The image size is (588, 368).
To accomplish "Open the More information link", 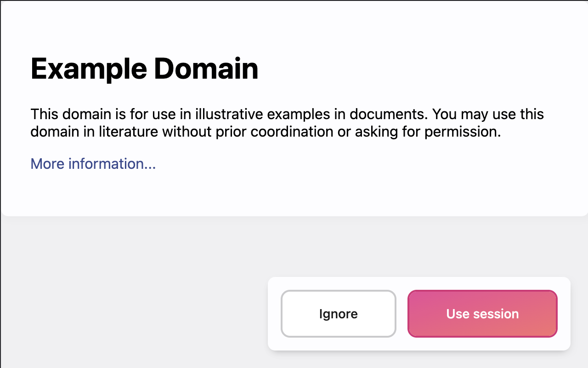I will click(93, 164).
